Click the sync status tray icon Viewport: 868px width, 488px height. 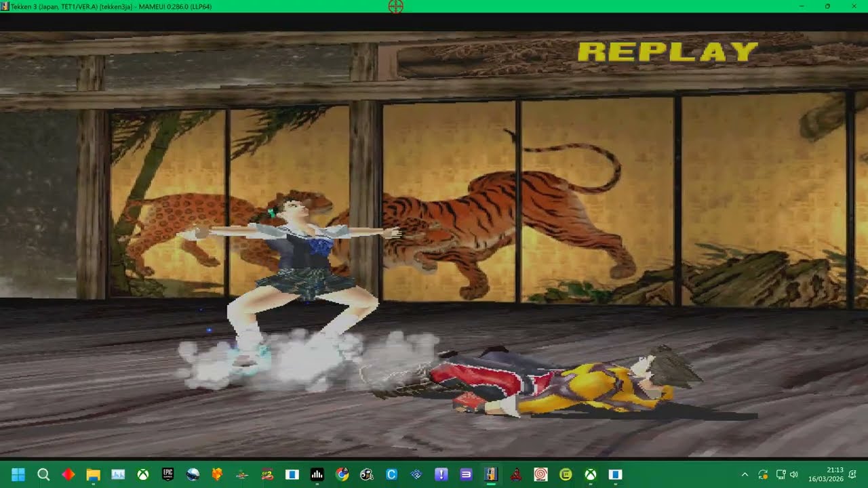763,474
